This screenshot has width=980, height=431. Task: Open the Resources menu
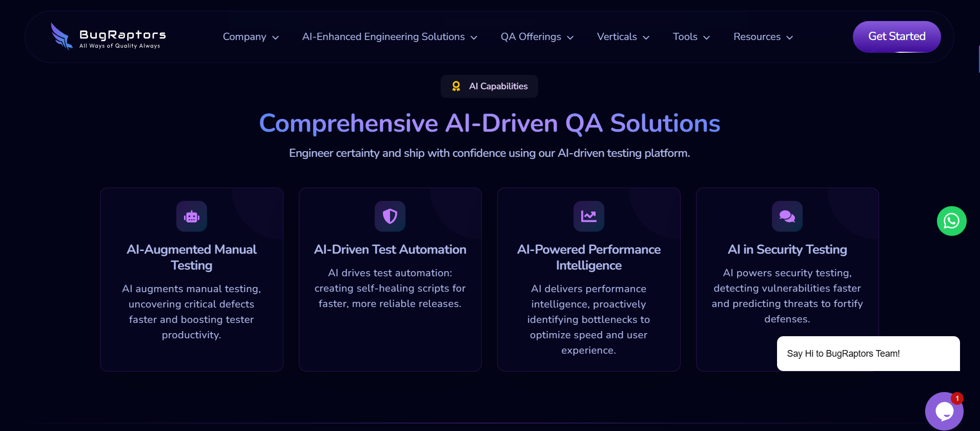point(757,37)
